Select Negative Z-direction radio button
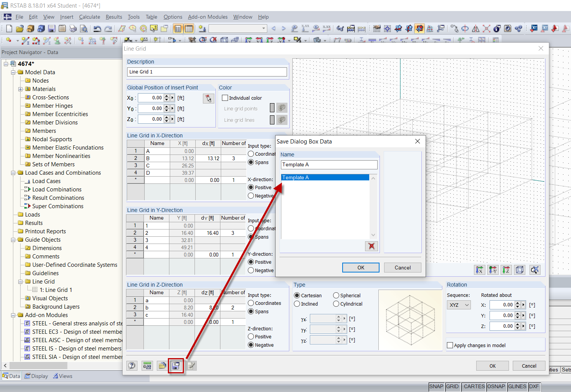 [250, 345]
